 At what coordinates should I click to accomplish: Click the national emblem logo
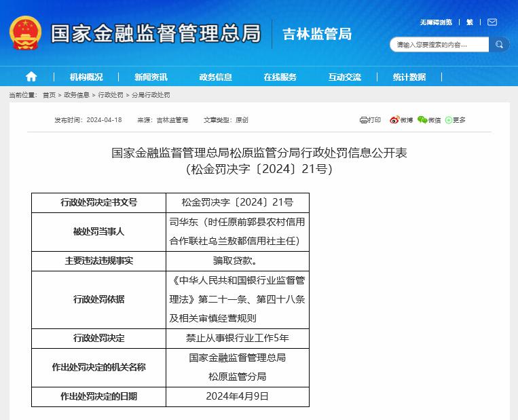(x=25, y=33)
